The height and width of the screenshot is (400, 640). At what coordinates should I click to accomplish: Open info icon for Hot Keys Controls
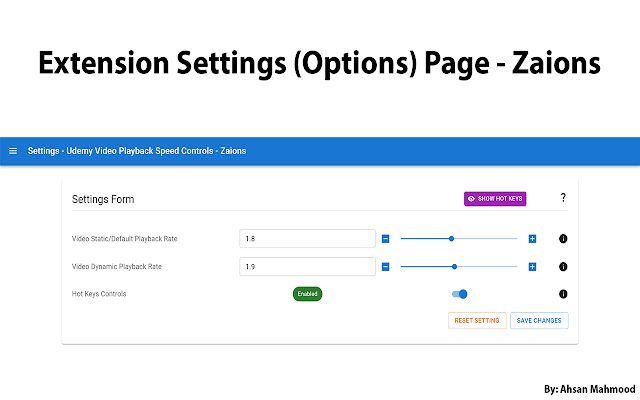[x=563, y=294]
